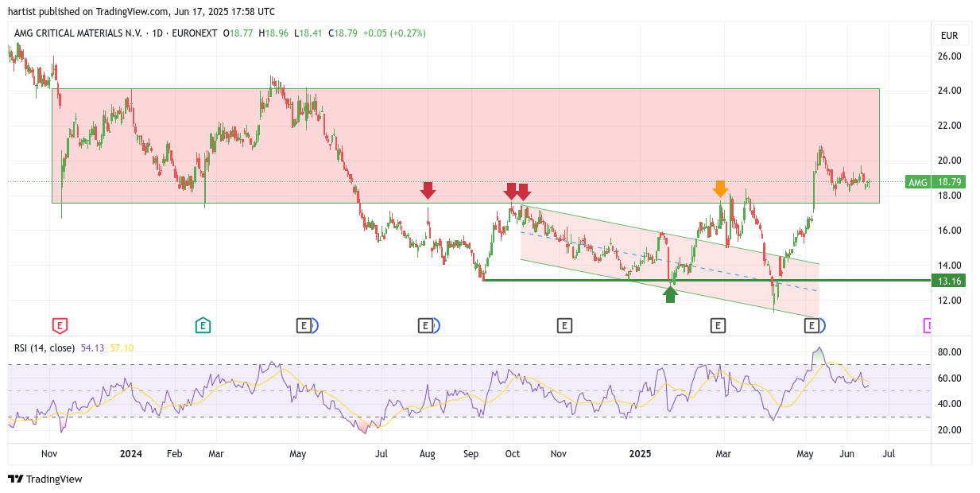Click the RSI moving average value 57.10
The image size is (980, 493).
pyautogui.click(x=122, y=348)
